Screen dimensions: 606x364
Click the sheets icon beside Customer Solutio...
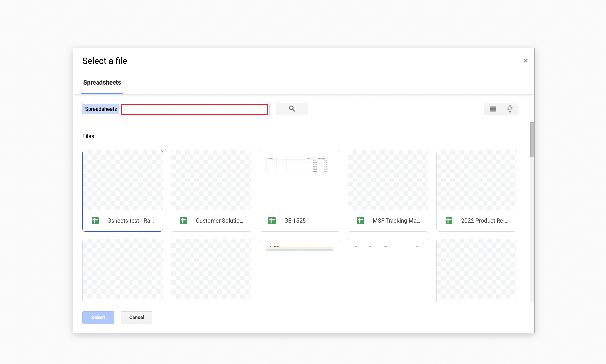[x=184, y=220]
